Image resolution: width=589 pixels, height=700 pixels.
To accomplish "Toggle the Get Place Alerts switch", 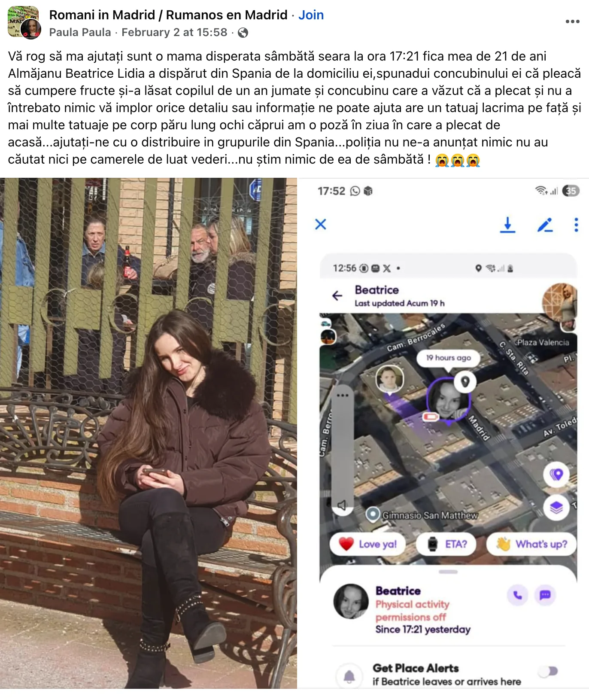I will (549, 671).
